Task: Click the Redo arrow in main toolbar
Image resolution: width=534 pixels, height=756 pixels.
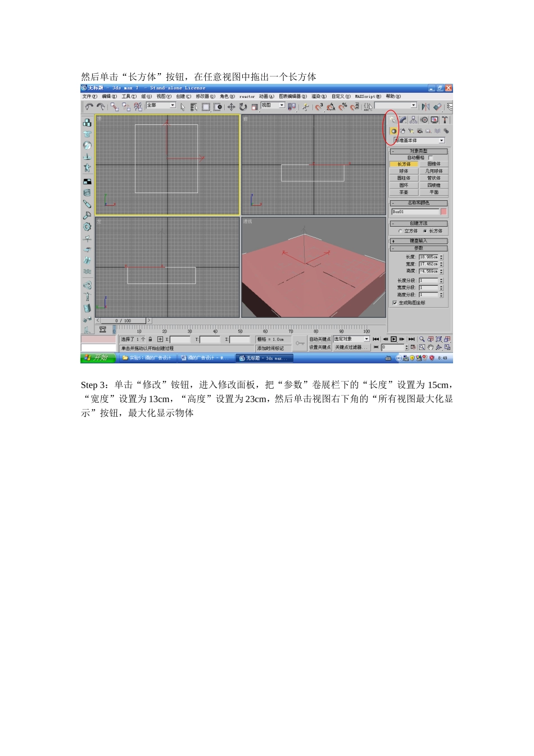Action: coord(101,107)
